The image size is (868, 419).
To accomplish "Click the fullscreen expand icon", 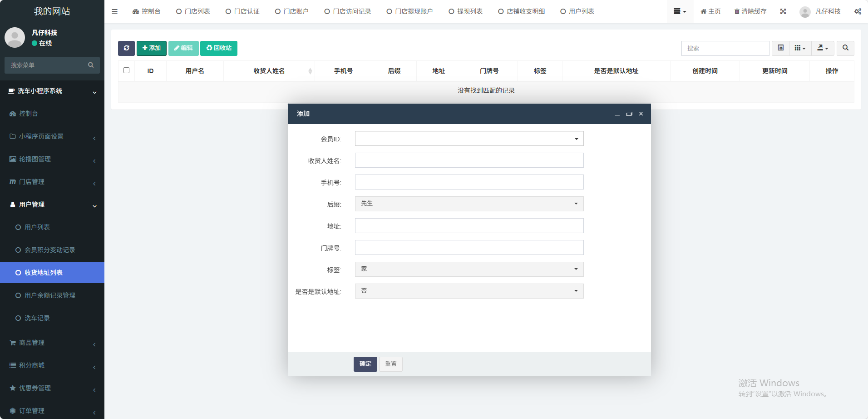I will 783,11.
